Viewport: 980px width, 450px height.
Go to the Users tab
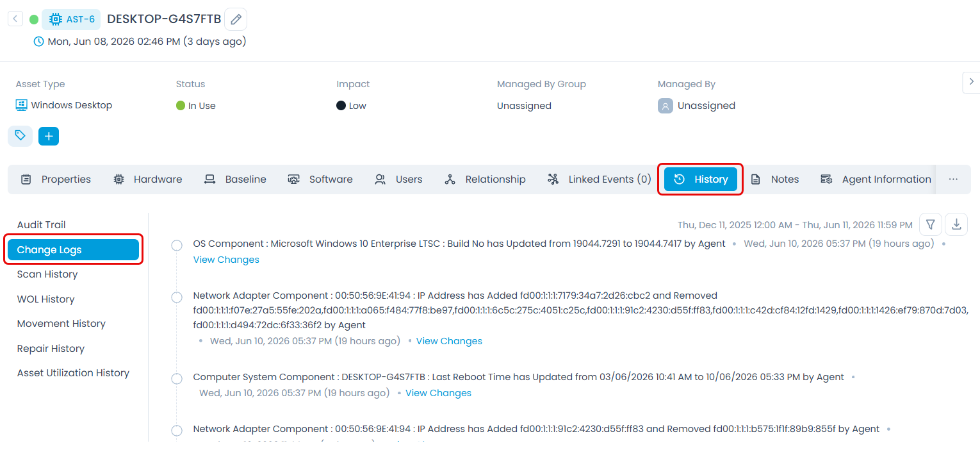399,179
